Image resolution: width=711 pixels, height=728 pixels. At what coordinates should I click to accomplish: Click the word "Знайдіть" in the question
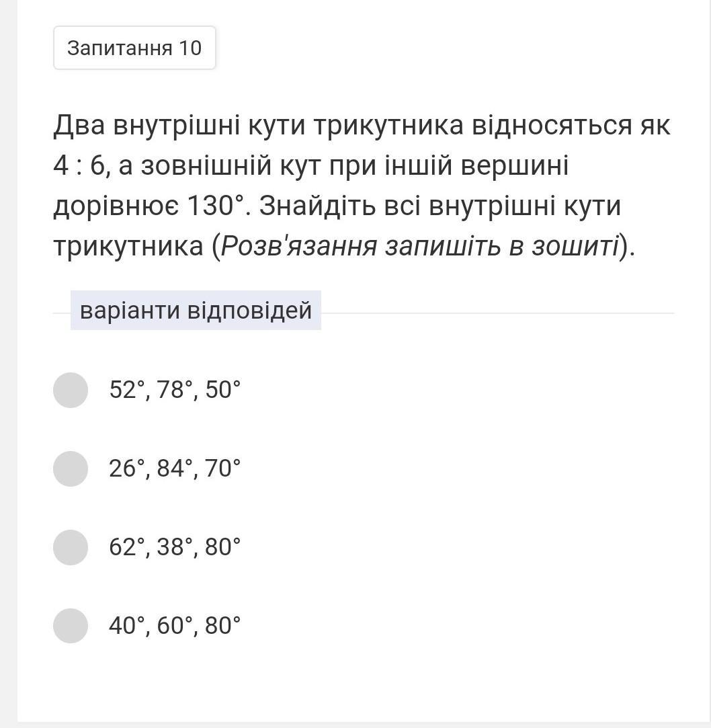pyautogui.click(x=317, y=206)
